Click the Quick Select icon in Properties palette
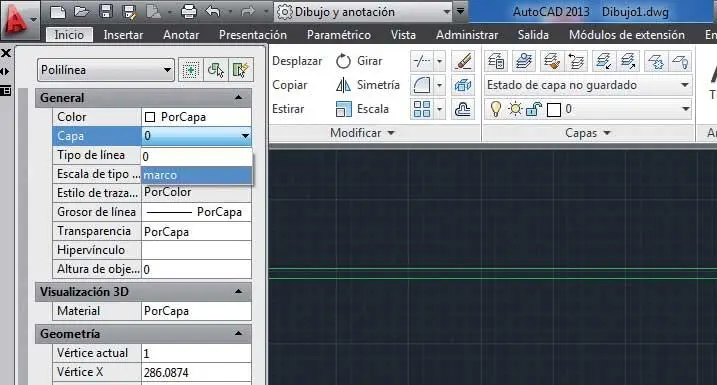The height and width of the screenshot is (385, 717). click(240, 70)
